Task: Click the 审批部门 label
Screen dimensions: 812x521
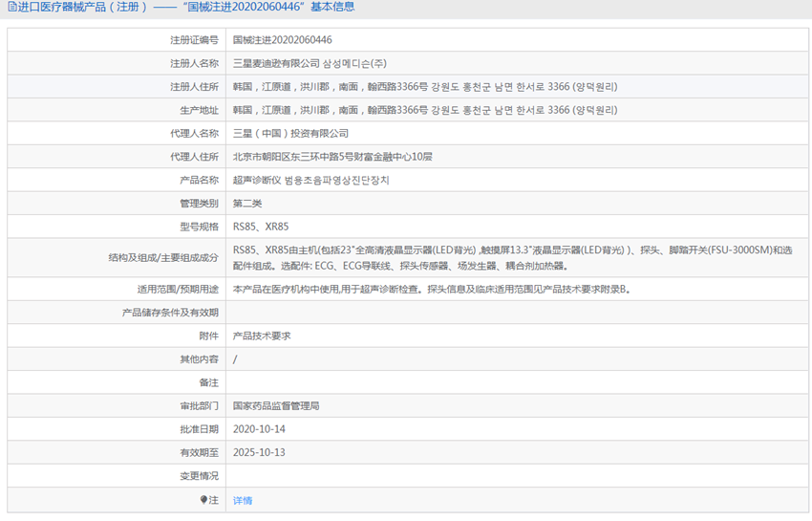Action: 199,406
